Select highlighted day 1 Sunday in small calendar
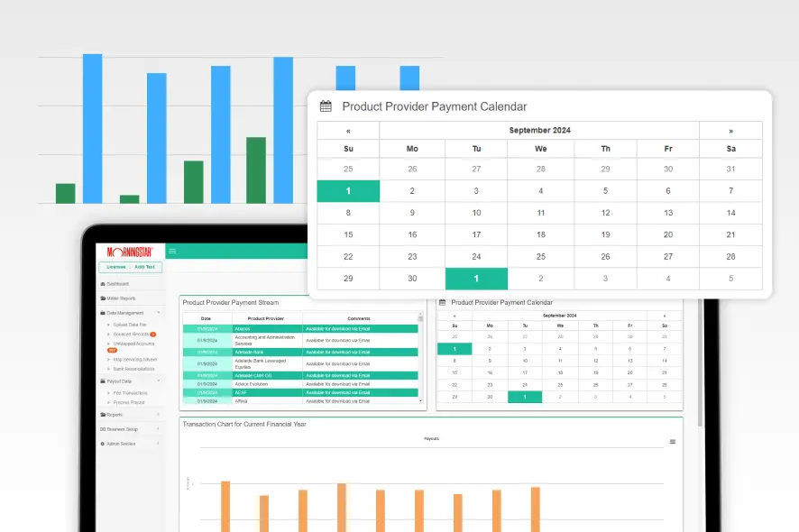 (455, 349)
